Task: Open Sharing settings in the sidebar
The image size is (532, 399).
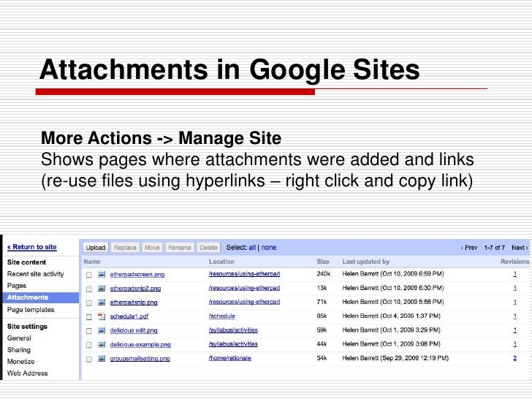Action: [19, 350]
